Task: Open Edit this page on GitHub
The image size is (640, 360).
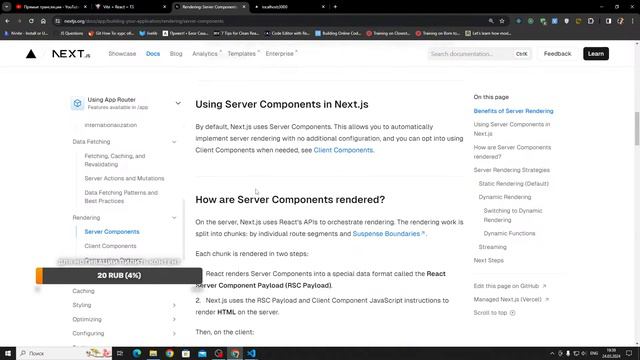Action: point(510,286)
